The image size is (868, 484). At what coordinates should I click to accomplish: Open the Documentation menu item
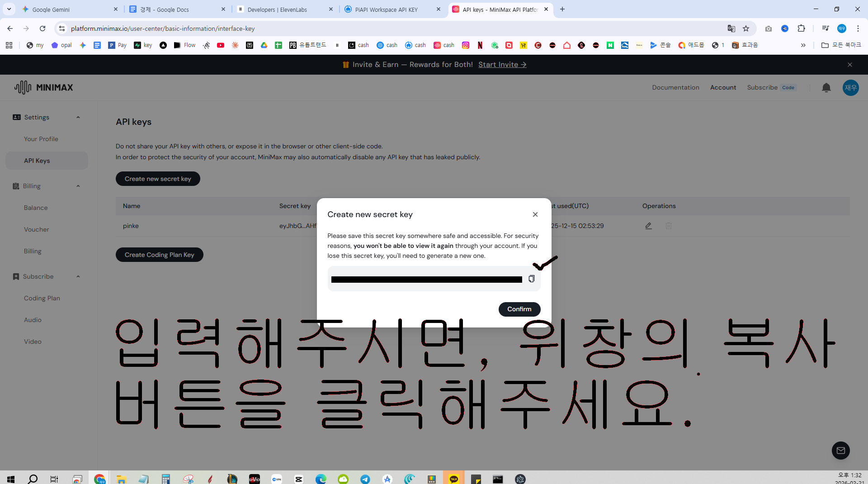click(675, 88)
